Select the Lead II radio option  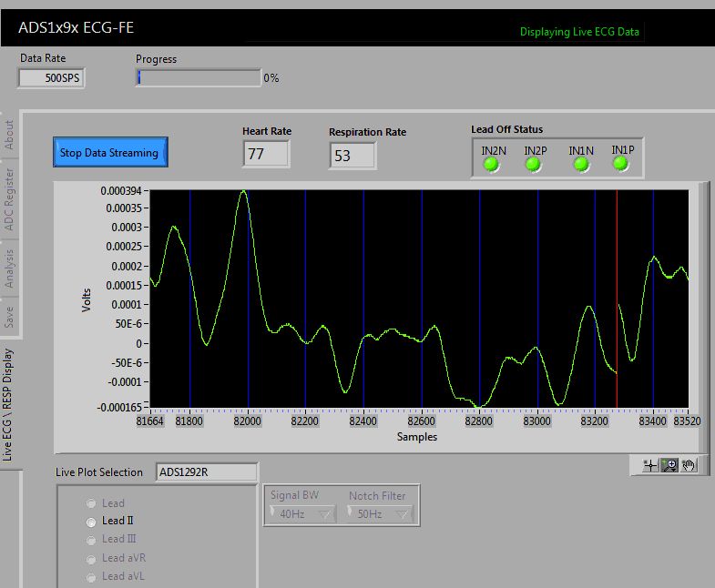coord(91,522)
